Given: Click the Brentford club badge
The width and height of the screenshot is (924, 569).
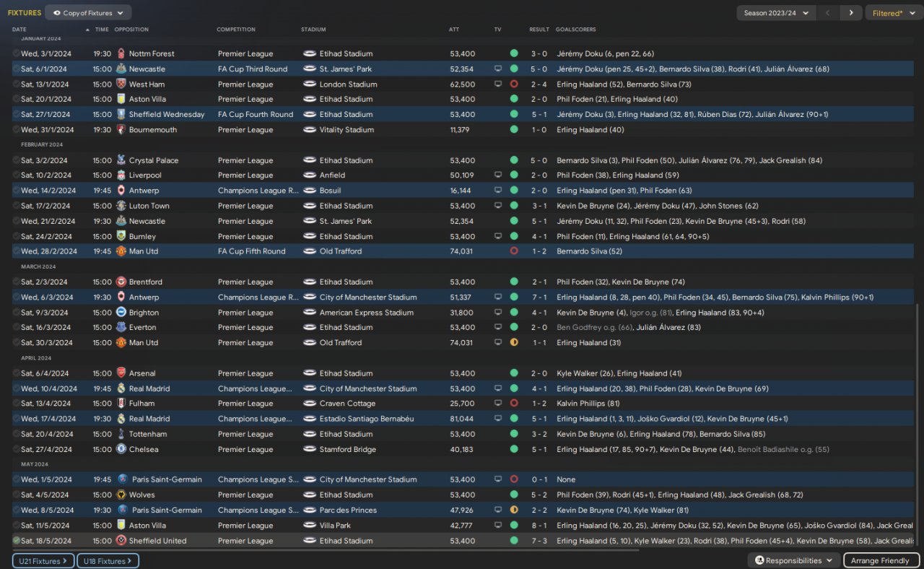Looking at the screenshot, I should point(121,282).
